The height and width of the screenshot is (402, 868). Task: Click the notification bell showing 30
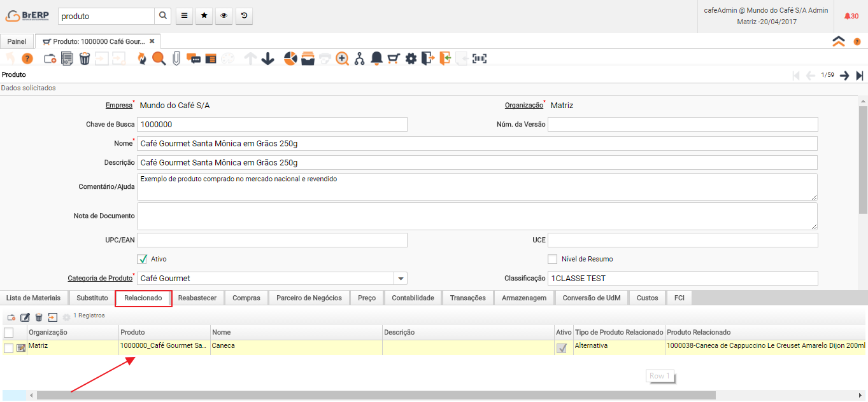[x=851, y=16]
